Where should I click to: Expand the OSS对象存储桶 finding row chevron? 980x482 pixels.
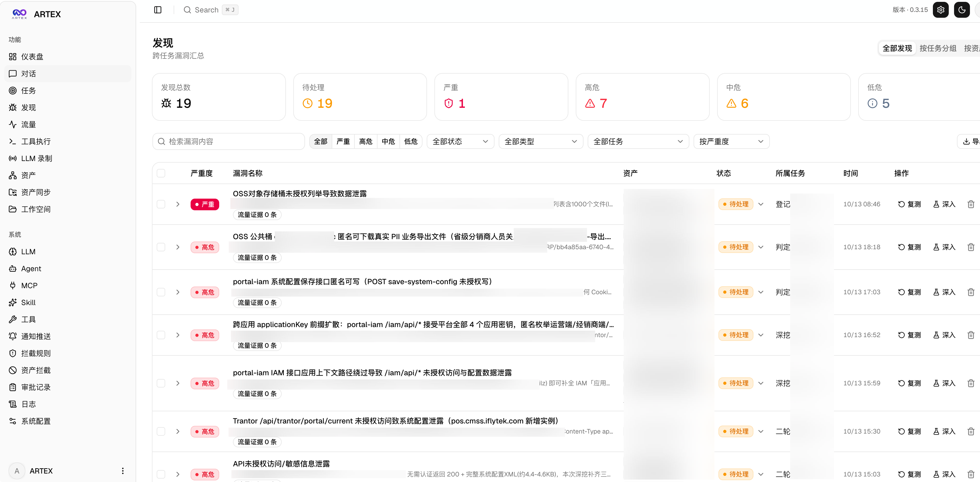tap(178, 204)
